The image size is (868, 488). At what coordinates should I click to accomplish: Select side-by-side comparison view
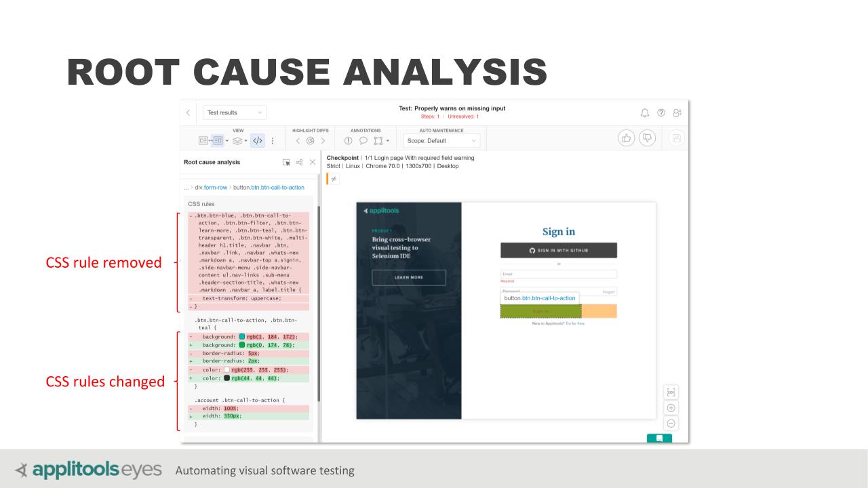[x=203, y=141]
